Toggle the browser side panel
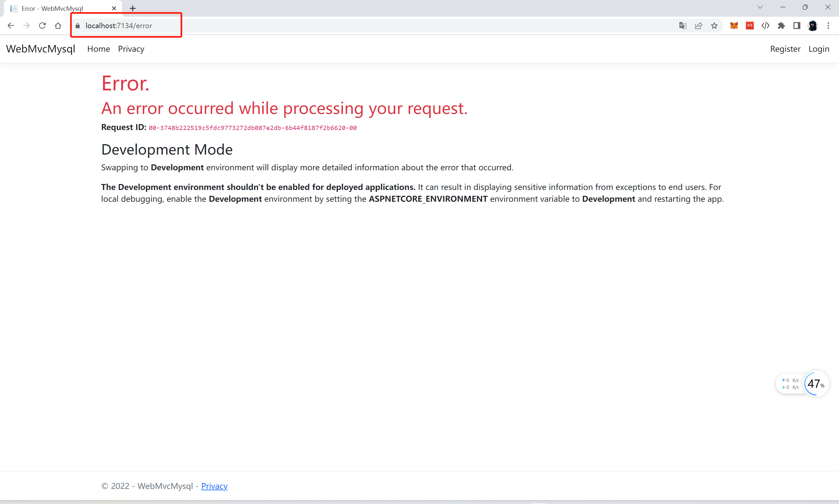 (797, 26)
